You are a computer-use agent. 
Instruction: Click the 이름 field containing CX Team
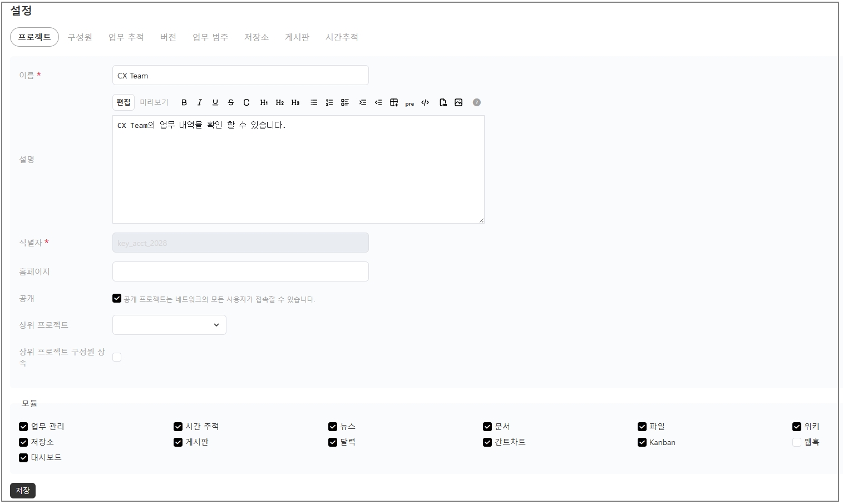tap(240, 76)
